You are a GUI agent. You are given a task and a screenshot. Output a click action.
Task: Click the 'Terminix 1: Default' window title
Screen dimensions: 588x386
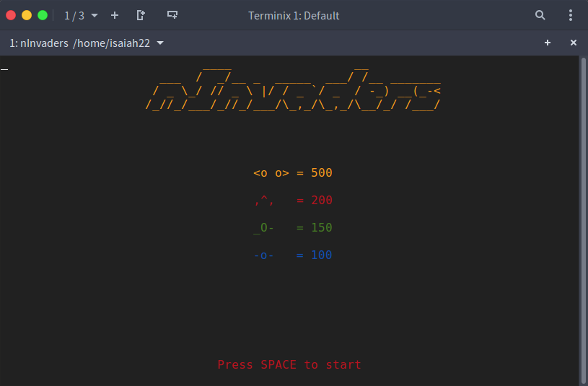(x=294, y=16)
